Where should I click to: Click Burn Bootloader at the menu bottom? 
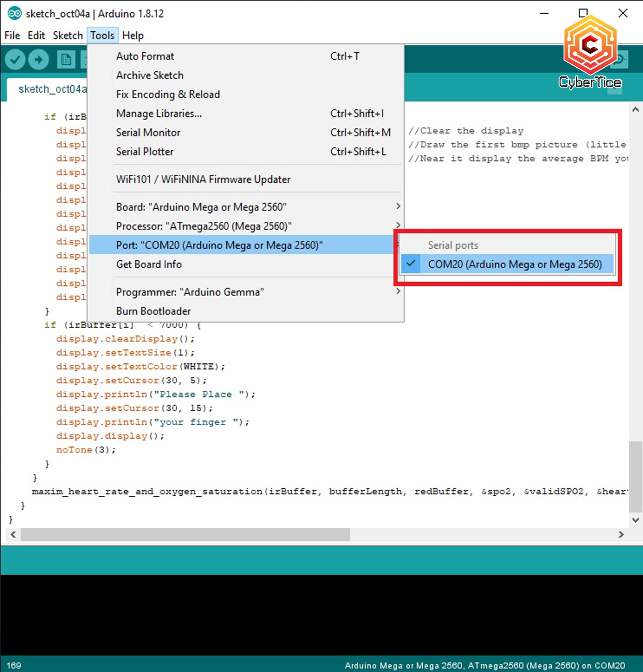pos(153,310)
